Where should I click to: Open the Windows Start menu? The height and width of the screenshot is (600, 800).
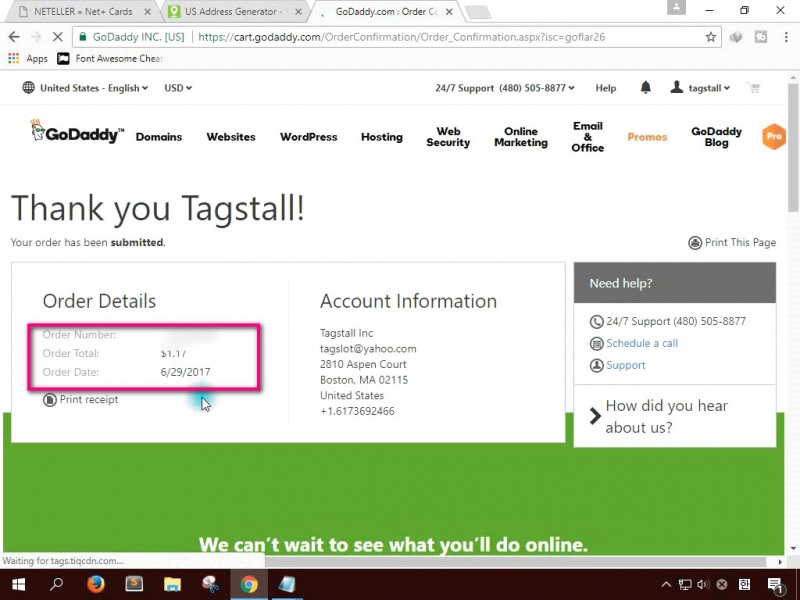point(19,585)
